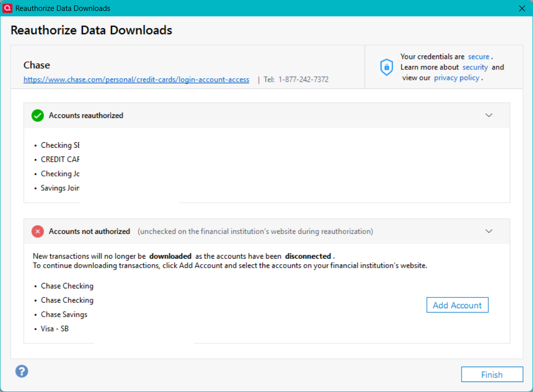This screenshot has width=533, height=392.
Task: Select the 'CREDIT CAF' reauthorized account
Action: 60,159
